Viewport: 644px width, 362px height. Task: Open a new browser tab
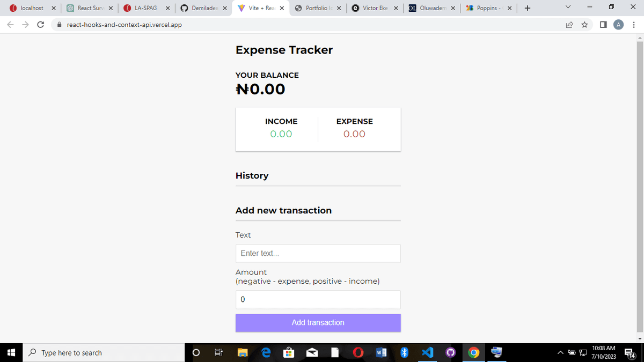[527, 8]
